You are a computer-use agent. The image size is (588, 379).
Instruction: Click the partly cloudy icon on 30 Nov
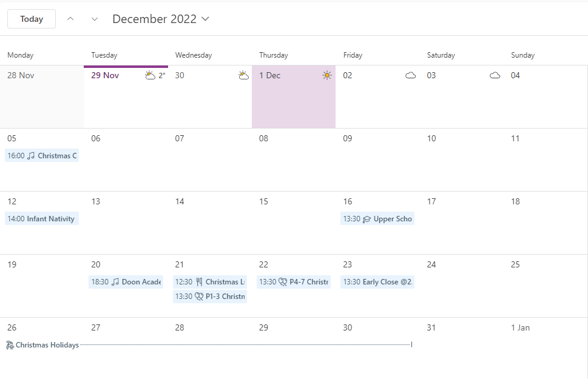click(243, 76)
